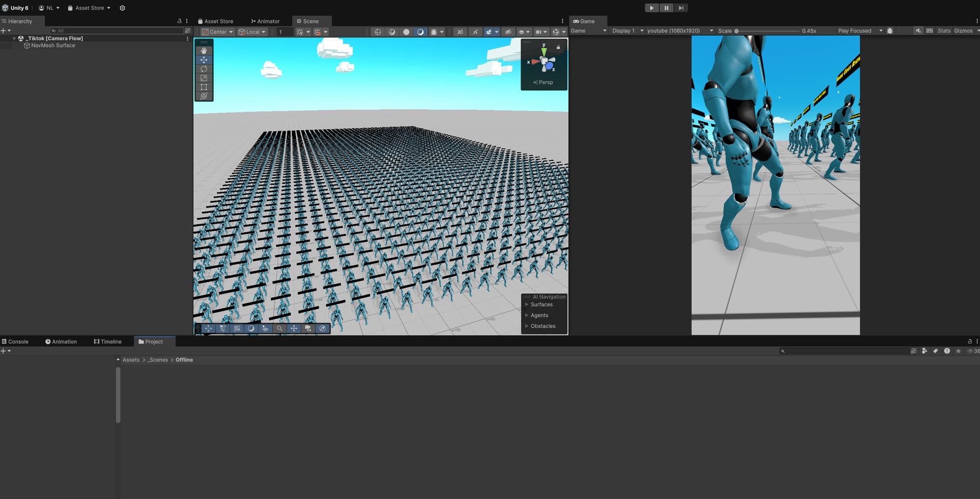The width and height of the screenshot is (980, 499).
Task: Select the Rotate tool in Scene view
Action: click(x=204, y=68)
